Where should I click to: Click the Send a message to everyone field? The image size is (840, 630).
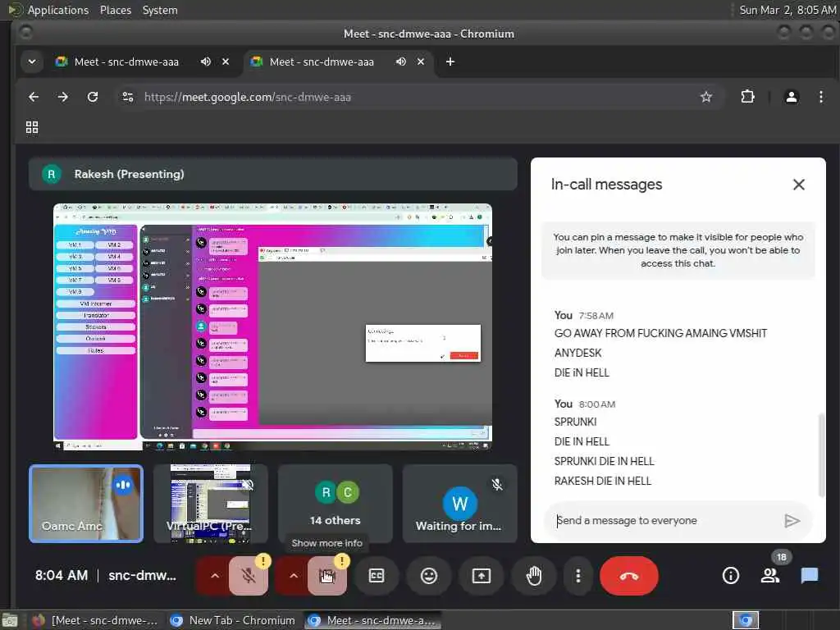[x=662, y=521]
